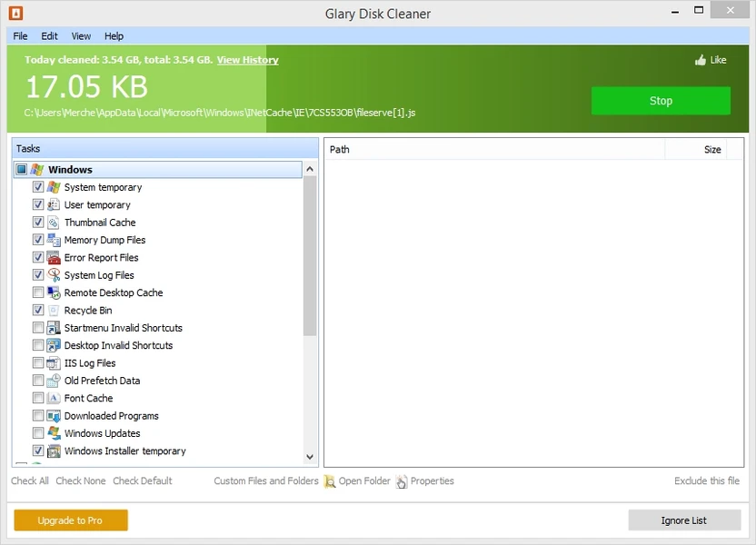The height and width of the screenshot is (545, 756).
Task: Click the System temporary icon
Action: (x=54, y=187)
